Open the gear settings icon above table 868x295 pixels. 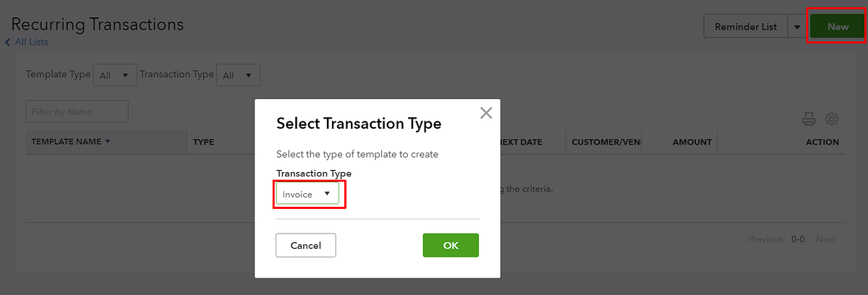(x=832, y=119)
